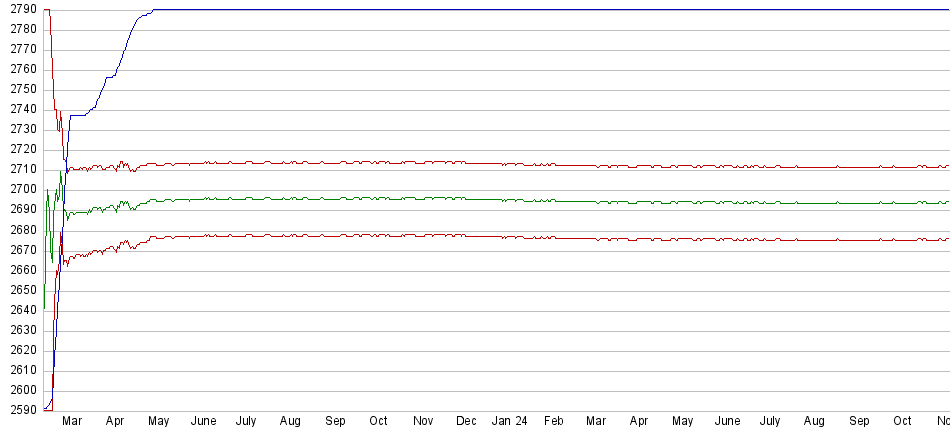Click the 2770 y-axis value
Viewport: 950px width, 435px height.
coord(20,49)
